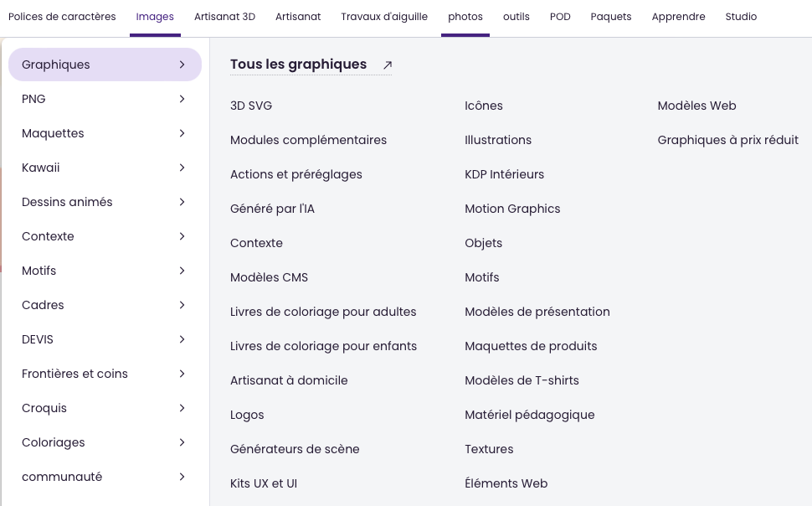Open Polices de caractères menu
This screenshot has width=812, height=506.
[x=62, y=17]
